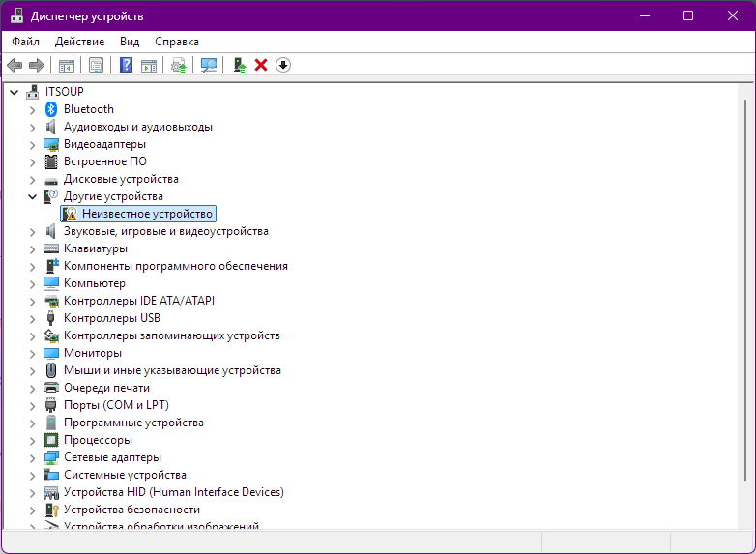Click the Bluetooth category icon
The image size is (756, 554).
[x=51, y=109]
